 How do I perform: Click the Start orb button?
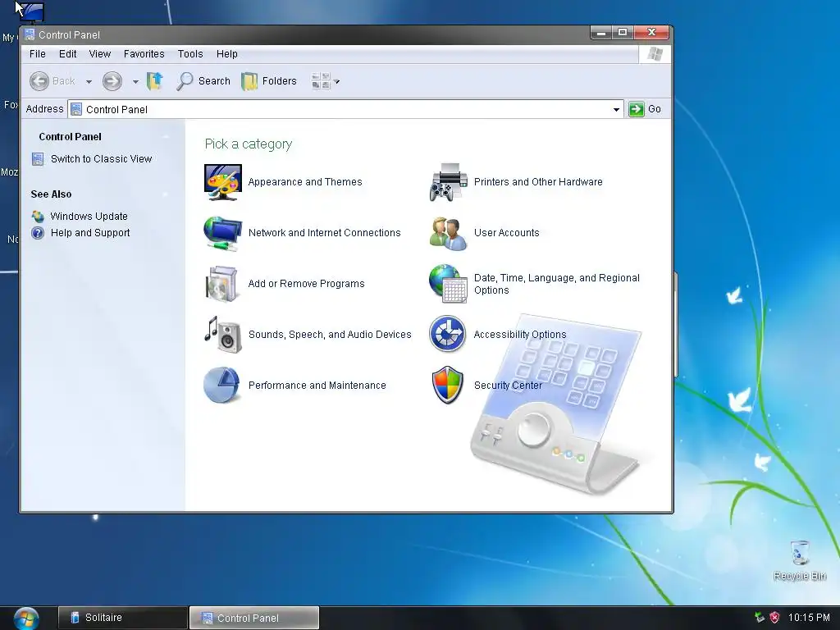(x=25, y=619)
